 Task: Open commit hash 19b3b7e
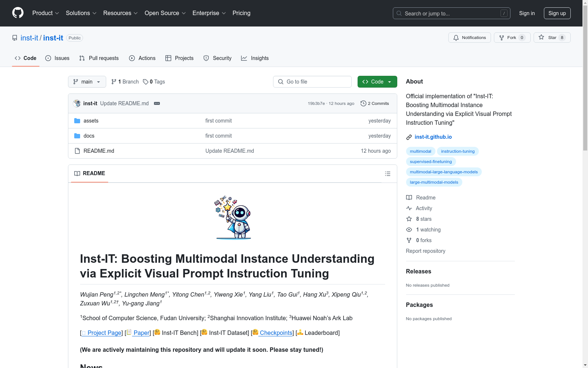(x=316, y=103)
